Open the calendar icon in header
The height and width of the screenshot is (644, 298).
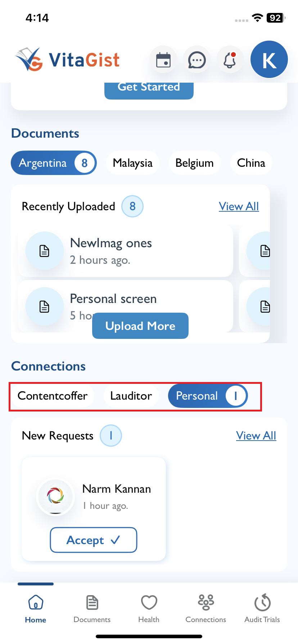click(x=163, y=60)
